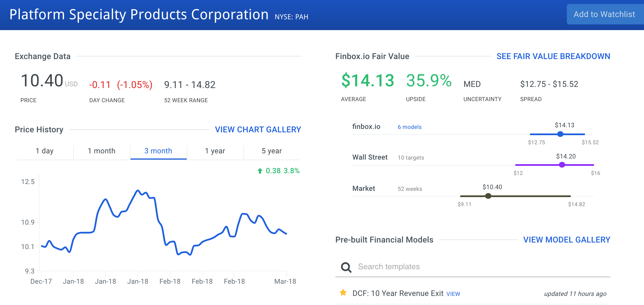Click the 35.9% upside value
644x305 pixels.
coord(429,80)
